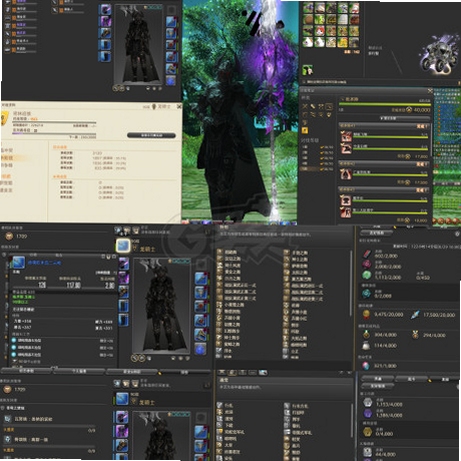Click the scrollbar of the upper emote list
The width and height of the screenshot is (461, 461).
pos(350,283)
